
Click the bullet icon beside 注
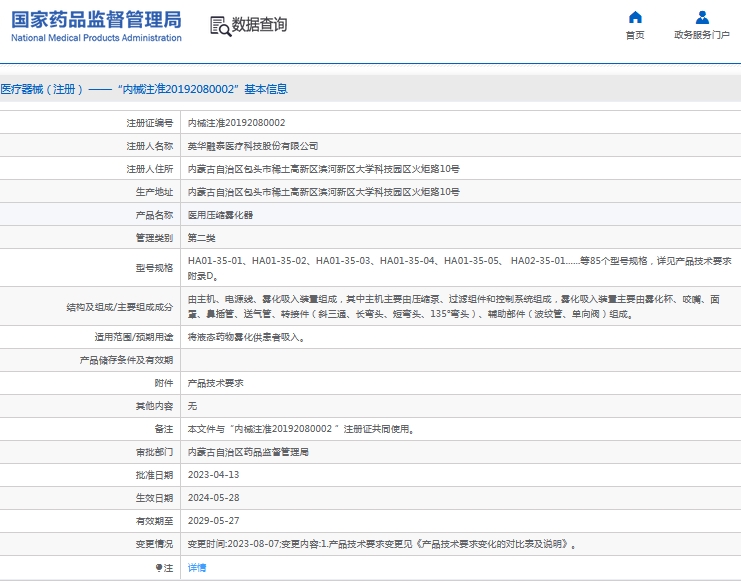tap(158, 568)
